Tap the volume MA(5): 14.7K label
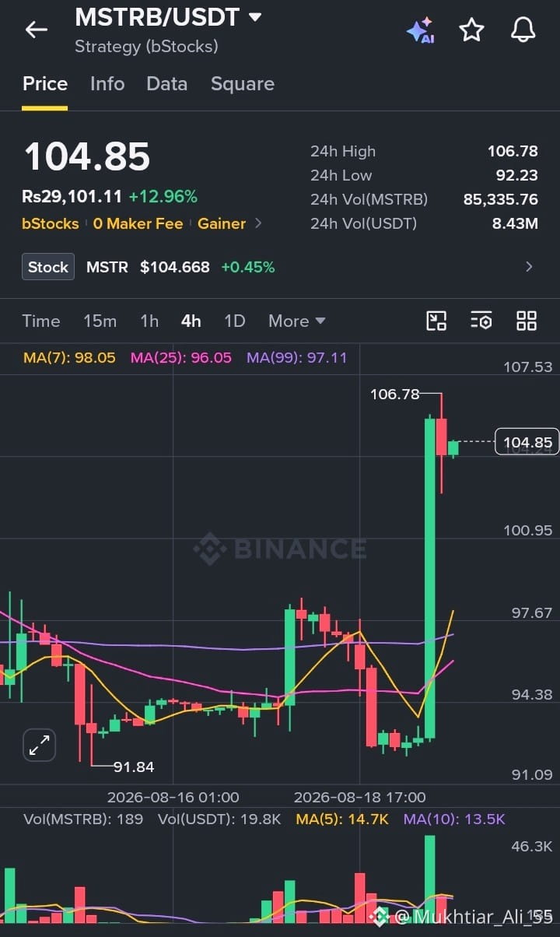The image size is (560, 937). click(342, 819)
